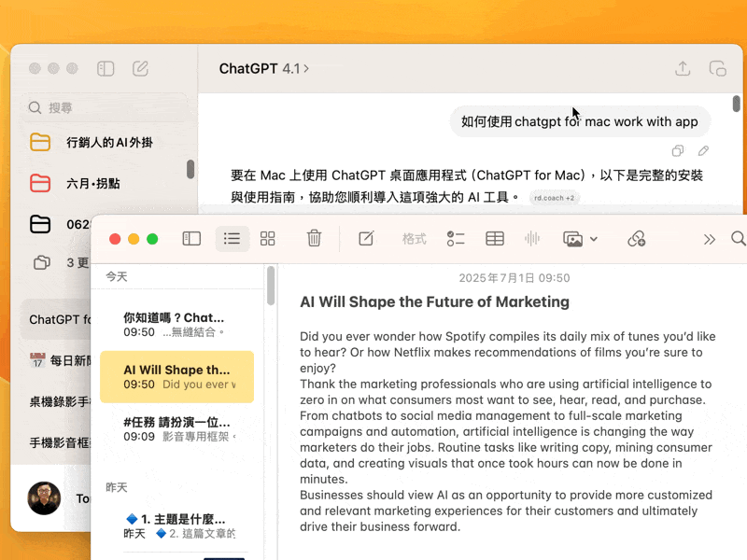
Task: Open the 格式 text format menu
Action: click(414, 239)
